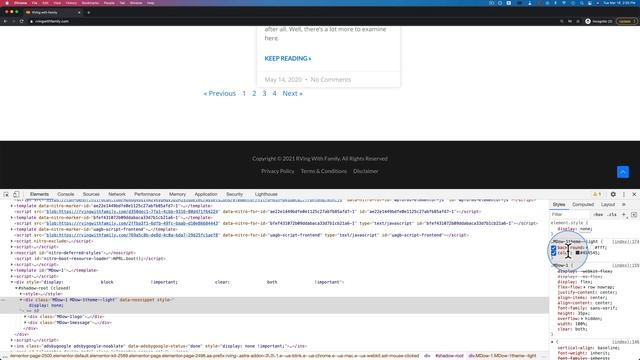Show more Styles pane tabs chevron
Image resolution: width=640 pixels, height=360 pixels.
click(624, 204)
